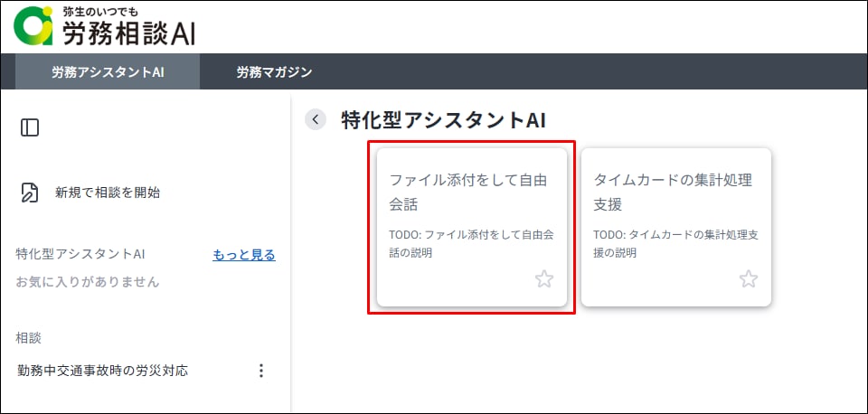Viewport: 868px width, 414px height.
Task: Favorite the ファイル添付をして自由会話 card with its star
Action: (543, 279)
